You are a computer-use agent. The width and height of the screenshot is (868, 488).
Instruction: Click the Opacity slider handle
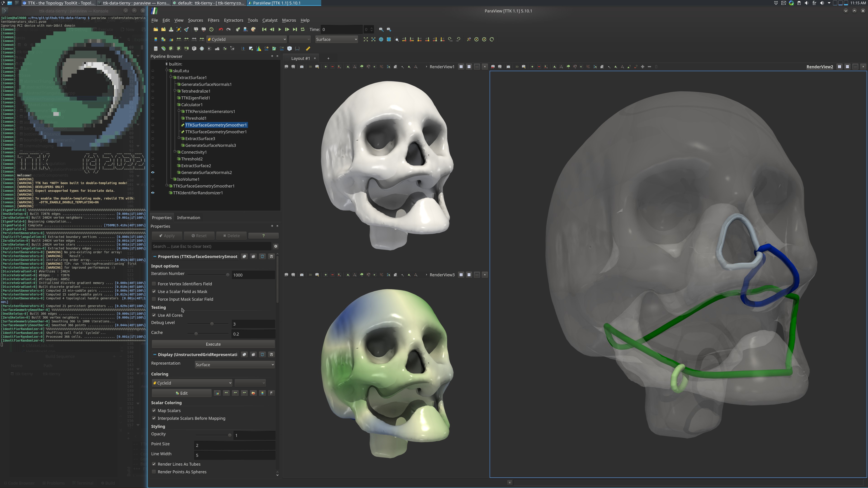[230, 435]
